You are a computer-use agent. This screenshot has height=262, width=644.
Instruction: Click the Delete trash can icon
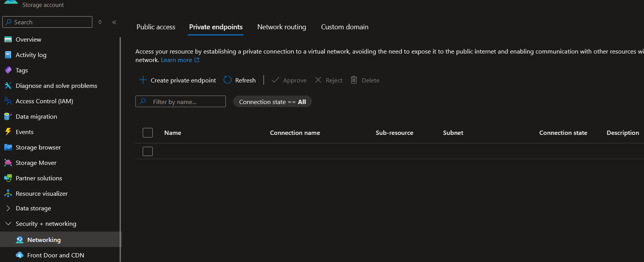tap(354, 80)
